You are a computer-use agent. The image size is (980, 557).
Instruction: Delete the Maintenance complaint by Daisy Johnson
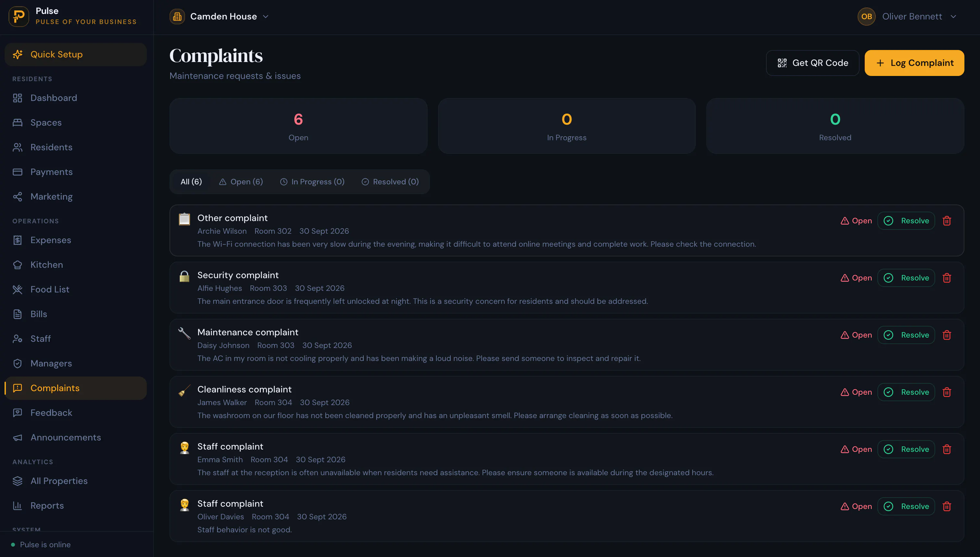coord(947,335)
